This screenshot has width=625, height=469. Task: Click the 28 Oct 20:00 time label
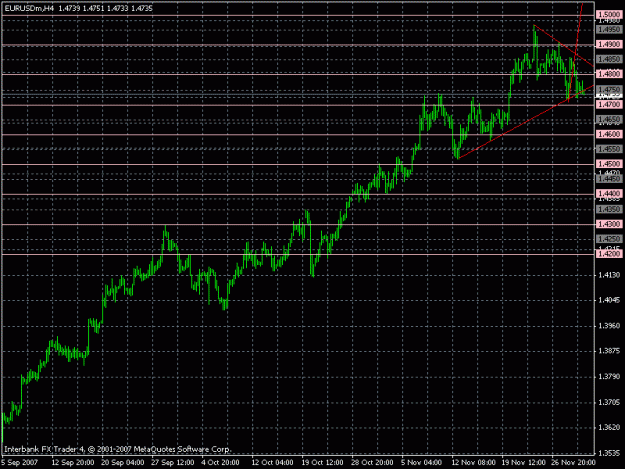372,463
